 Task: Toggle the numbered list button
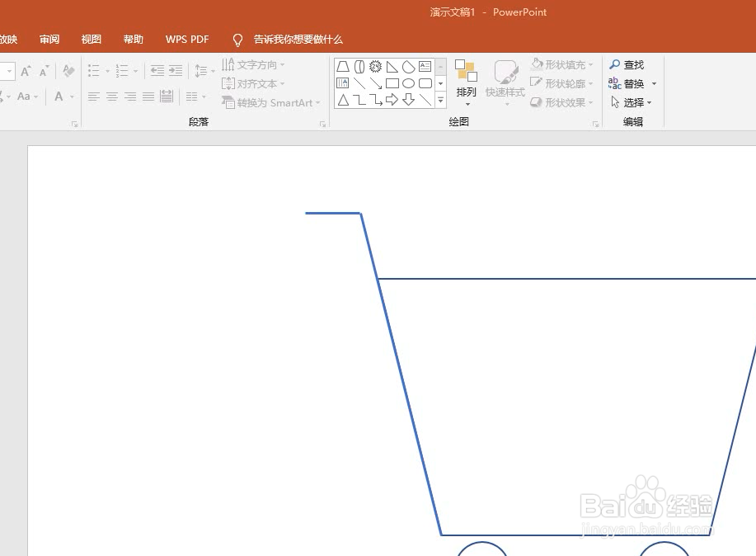pyautogui.click(x=121, y=71)
